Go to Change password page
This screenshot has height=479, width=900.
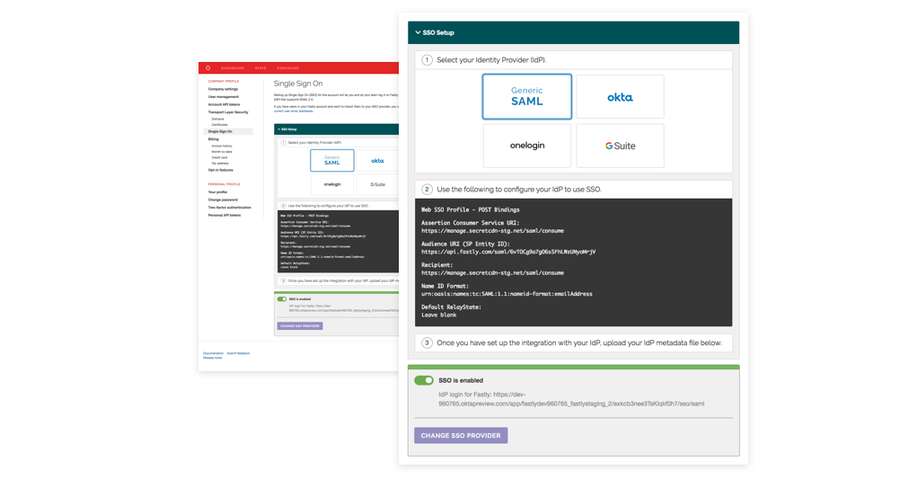(223, 200)
